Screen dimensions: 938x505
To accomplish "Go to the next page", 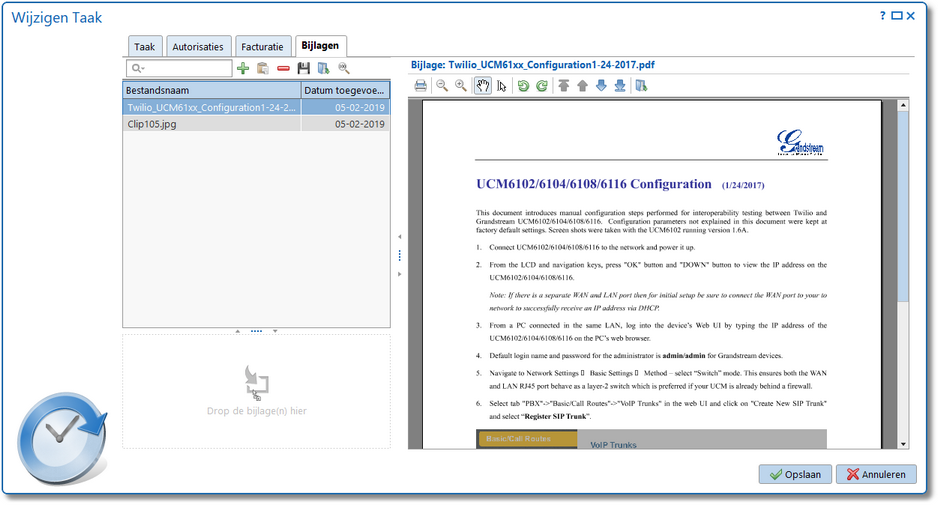I will tap(601, 86).
